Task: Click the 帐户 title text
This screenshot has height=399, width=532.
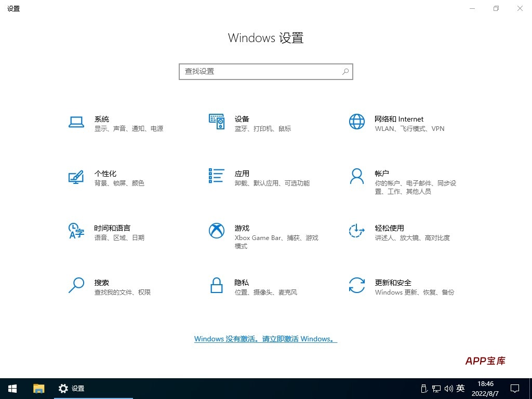Action: pos(382,174)
